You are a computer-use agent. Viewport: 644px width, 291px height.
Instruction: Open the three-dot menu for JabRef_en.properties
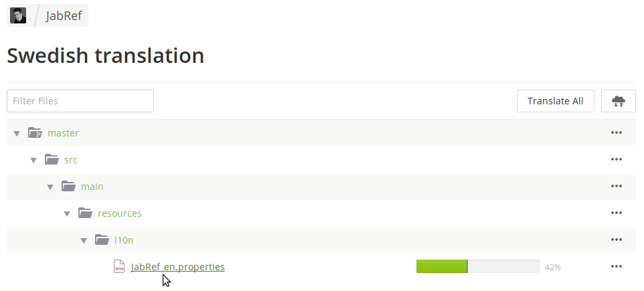[x=617, y=267]
